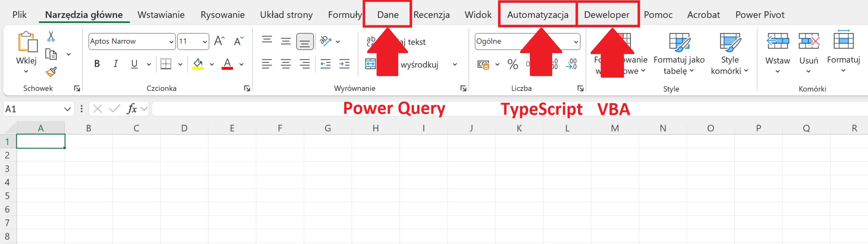The height and width of the screenshot is (244, 868).
Task: Click the insert function fx icon
Action: [x=132, y=109]
